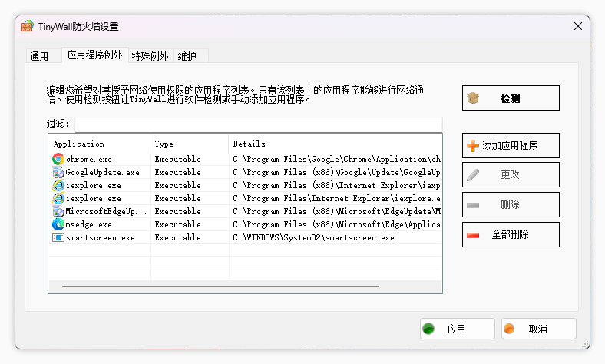Viewport: 605px width, 364px height.
Task: Click the 检测 button label
Action: (510, 98)
